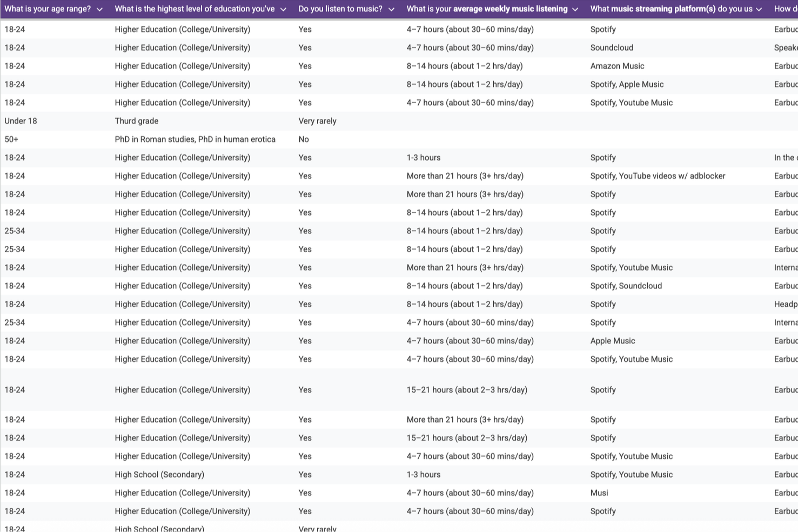
Task: Select 'Yes' in the Musi row
Action: coord(305,493)
